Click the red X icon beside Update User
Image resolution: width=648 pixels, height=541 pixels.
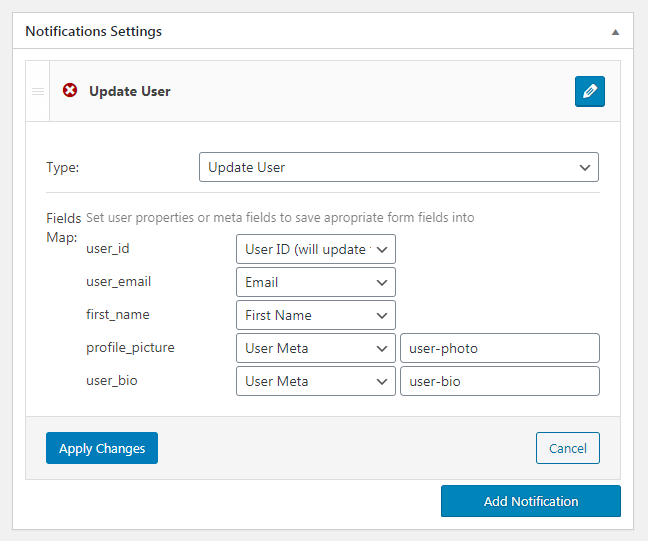point(70,91)
